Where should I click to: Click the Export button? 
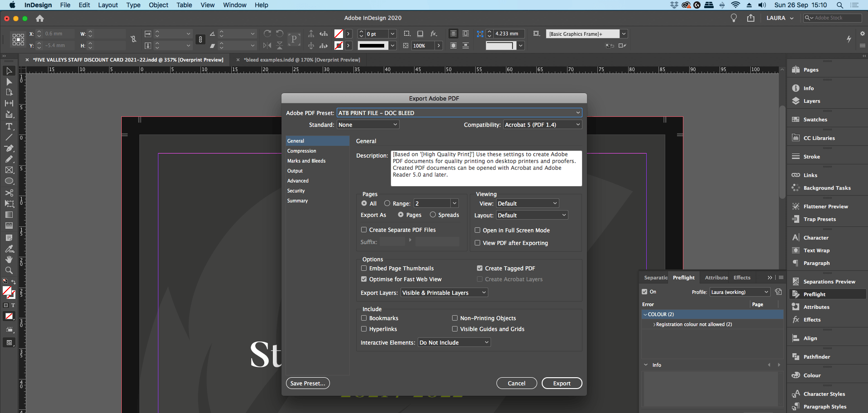pyautogui.click(x=562, y=383)
